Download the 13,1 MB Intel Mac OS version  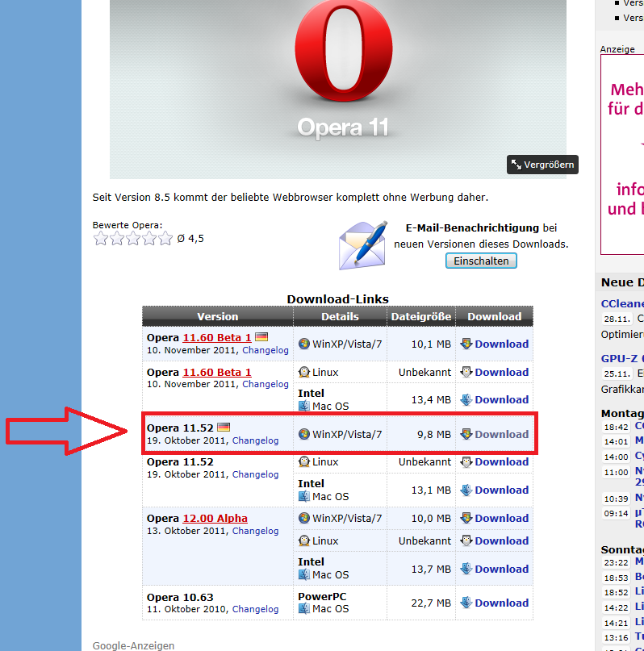click(x=502, y=490)
